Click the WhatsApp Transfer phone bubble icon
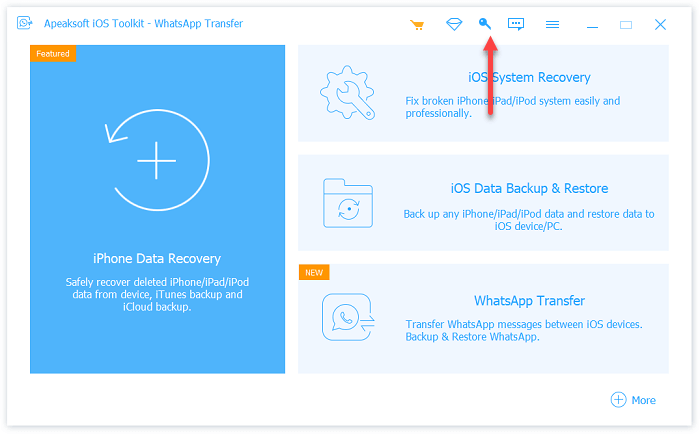Viewport: 700px width, 434px height. click(x=348, y=317)
